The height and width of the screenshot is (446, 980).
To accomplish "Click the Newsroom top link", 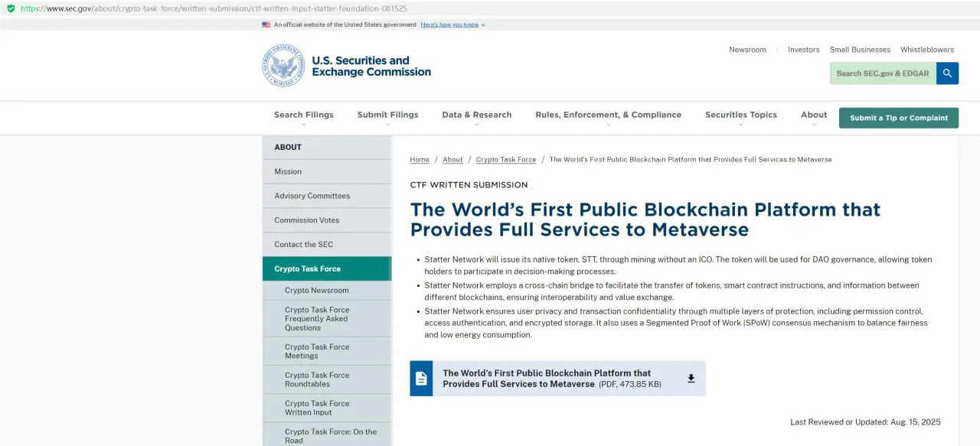I will click(x=747, y=50).
